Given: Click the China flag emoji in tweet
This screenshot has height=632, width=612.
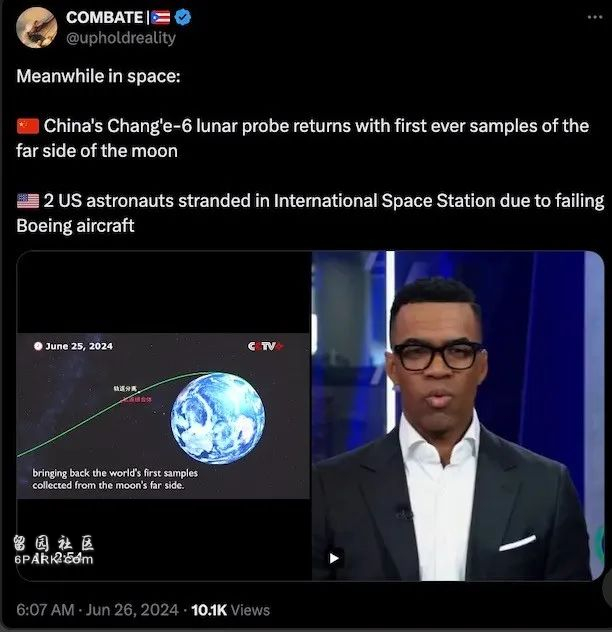Looking at the screenshot, I should (28, 126).
